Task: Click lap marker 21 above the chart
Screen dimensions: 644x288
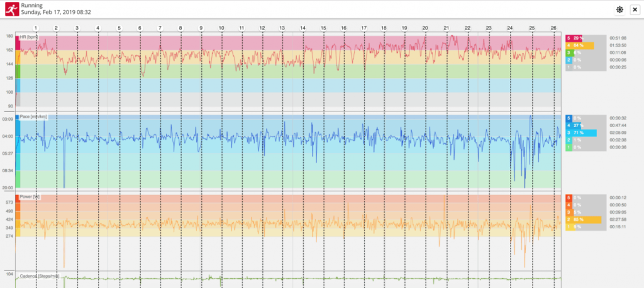Action: point(447,28)
